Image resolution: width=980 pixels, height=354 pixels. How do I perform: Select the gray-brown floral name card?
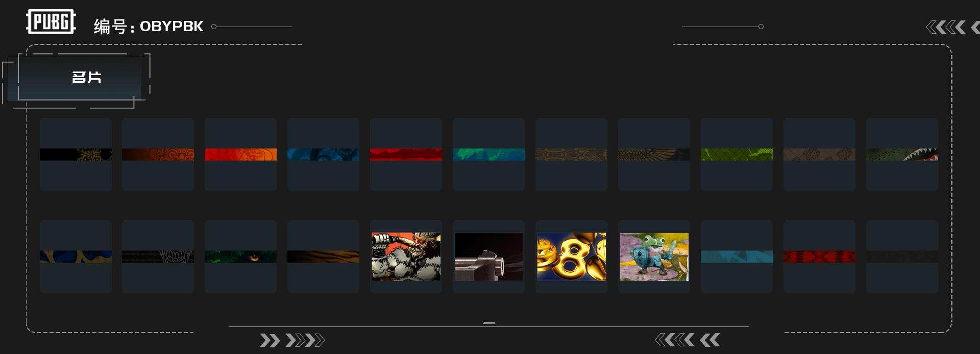tap(820, 154)
